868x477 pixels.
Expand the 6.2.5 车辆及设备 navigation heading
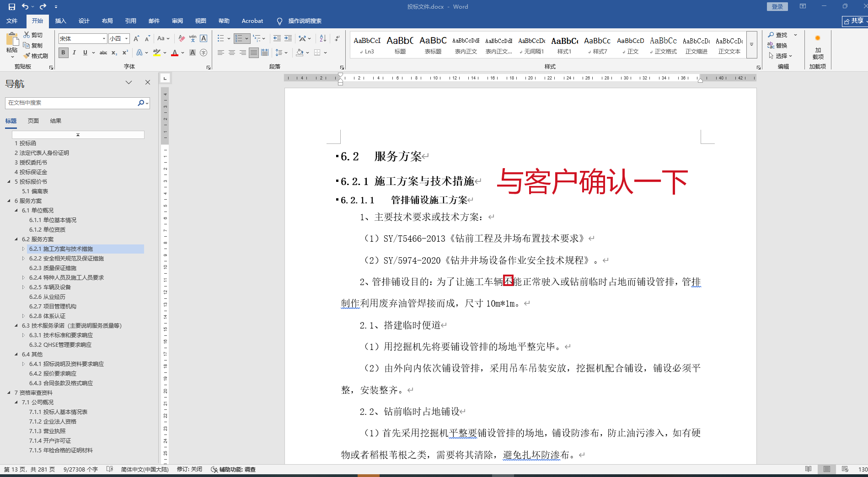[x=24, y=287]
